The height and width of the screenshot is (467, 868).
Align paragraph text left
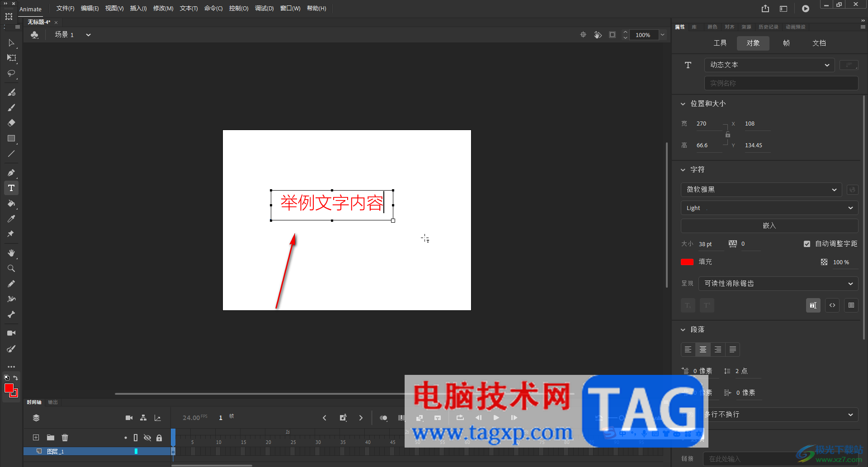point(688,350)
